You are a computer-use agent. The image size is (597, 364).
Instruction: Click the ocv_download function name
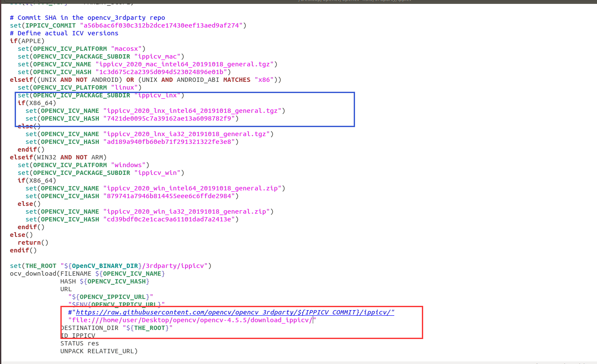pyautogui.click(x=33, y=274)
